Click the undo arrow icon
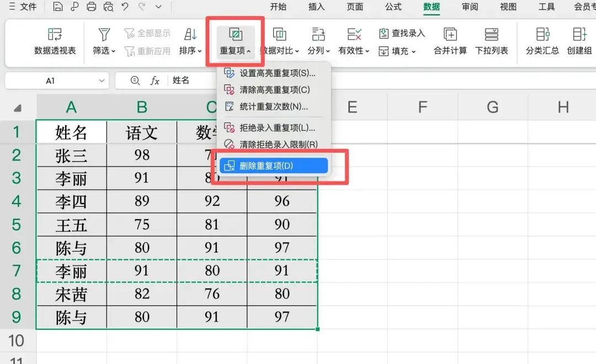 pos(125,7)
